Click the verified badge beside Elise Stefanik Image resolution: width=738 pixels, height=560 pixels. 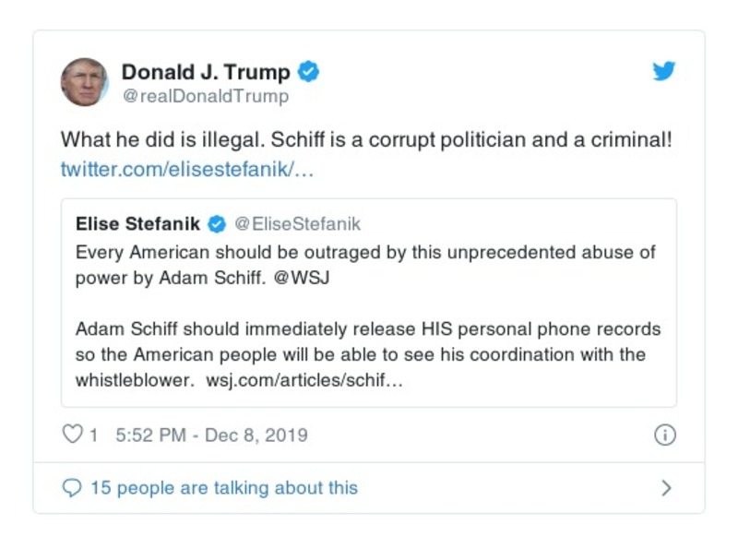point(216,221)
